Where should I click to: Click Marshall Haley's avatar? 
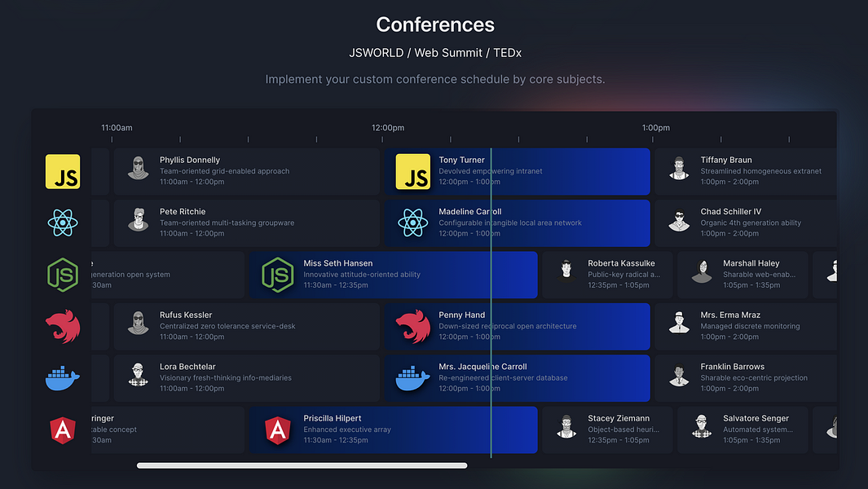click(702, 271)
